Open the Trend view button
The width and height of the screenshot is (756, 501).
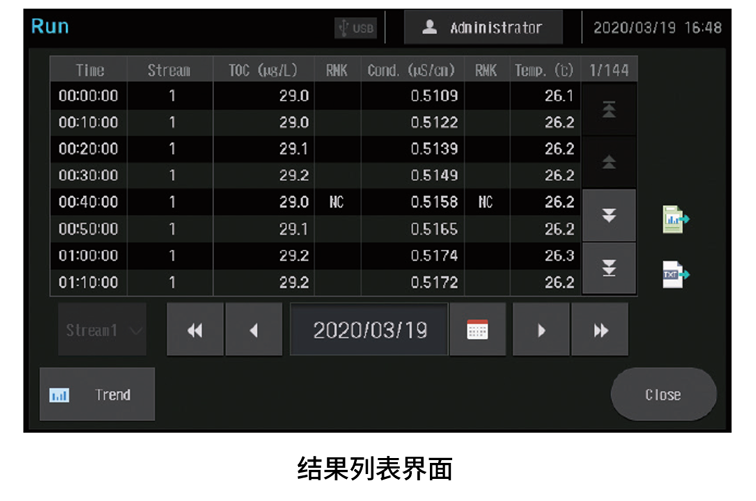click(x=97, y=394)
